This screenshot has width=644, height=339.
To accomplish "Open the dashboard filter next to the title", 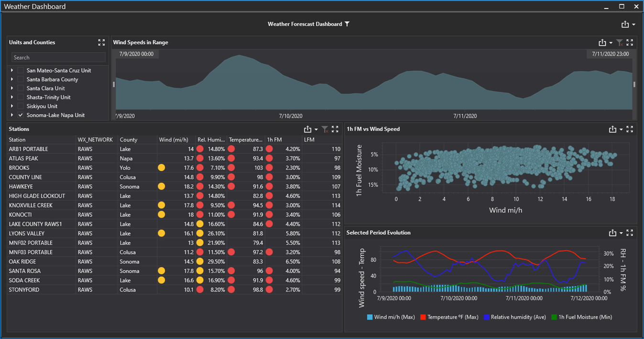I will [x=348, y=24].
